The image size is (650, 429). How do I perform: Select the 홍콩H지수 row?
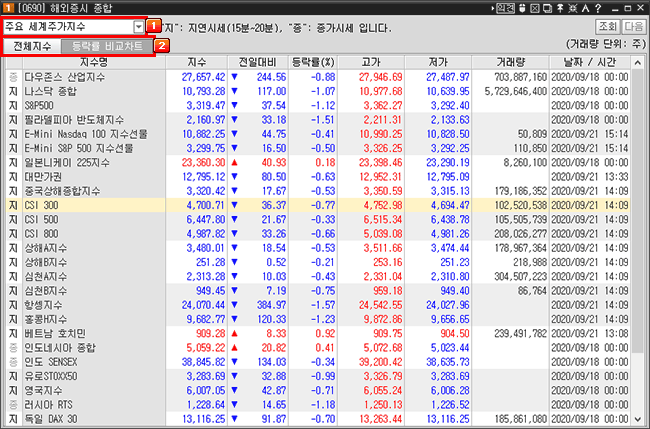coord(318,319)
